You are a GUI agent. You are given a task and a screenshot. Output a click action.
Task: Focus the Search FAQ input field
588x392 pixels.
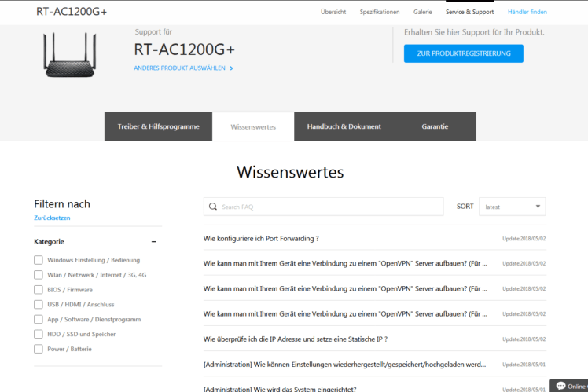click(x=324, y=207)
